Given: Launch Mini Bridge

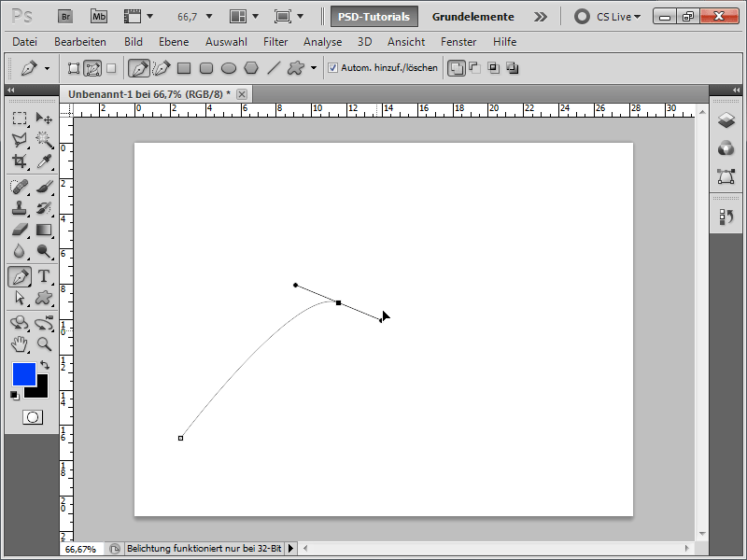Looking at the screenshot, I should pyautogui.click(x=99, y=17).
